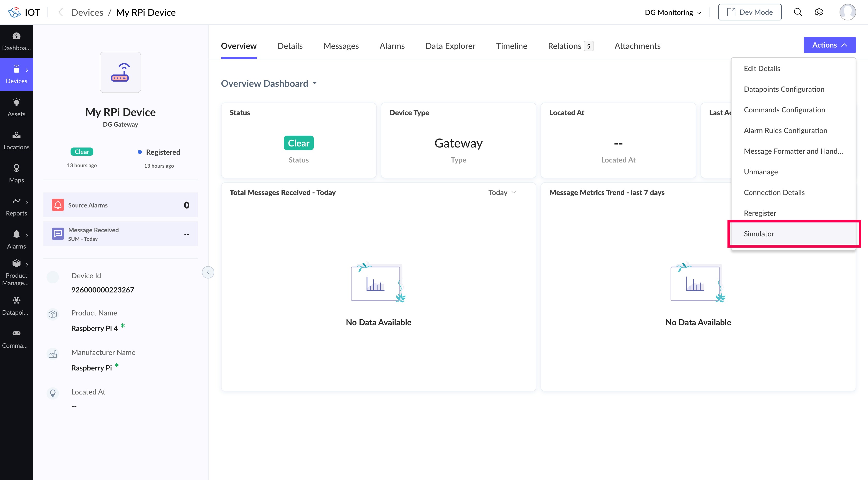Image resolution: width=868 pixels, height=480 pixels.
Task: Click the Assets lightbulb icon
Action: [16, 102]
